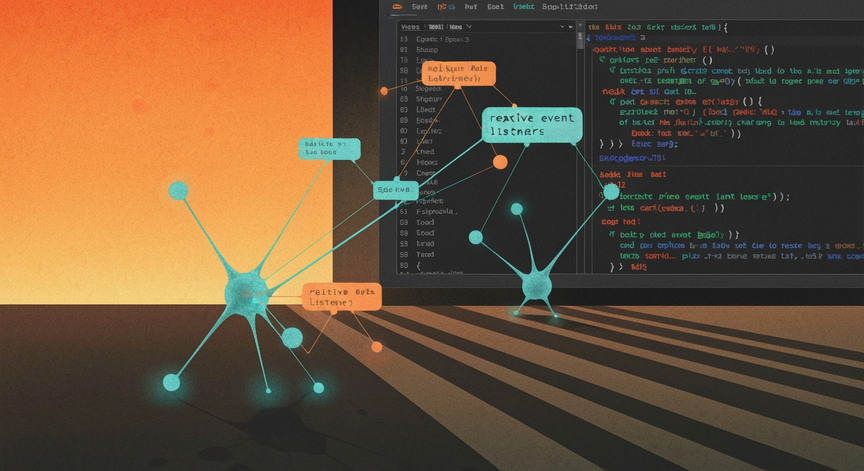Open the "Goat" menu in the editor
The height and width of the screenshot is (471, 864).
[x=495, y=7]
